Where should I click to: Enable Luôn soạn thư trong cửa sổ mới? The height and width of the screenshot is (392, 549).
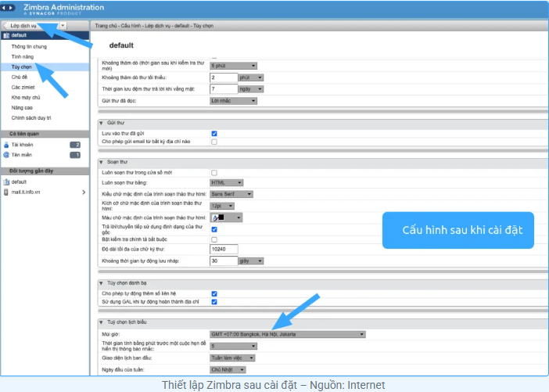coord(214,173)
